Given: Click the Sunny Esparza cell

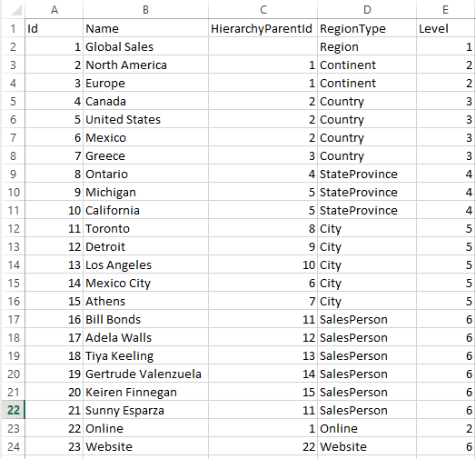Looking at the screenshot, I should [x=145, y=411].
